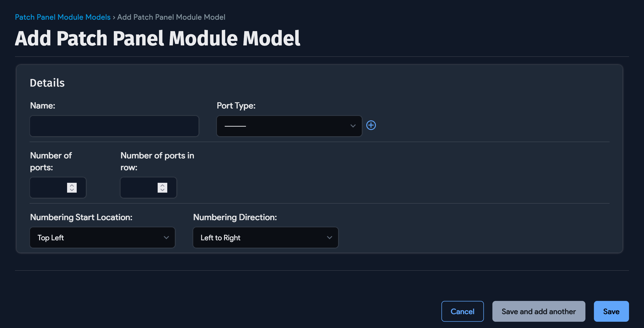Viewport: 644px width, 328px height.
Task: Click the Numbering Direction label
Action: 235,217
